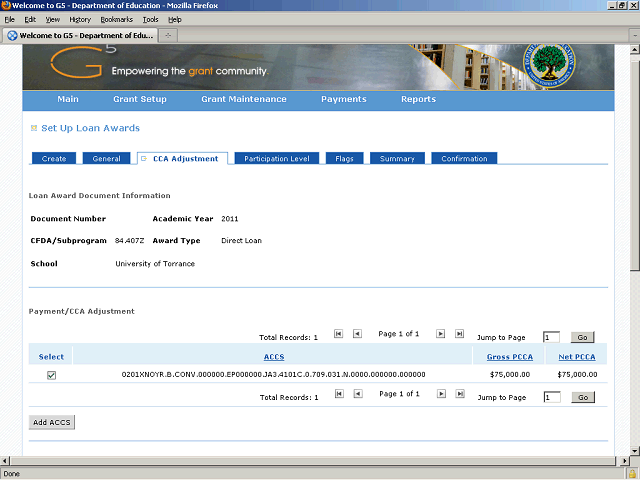This screenshot has width=640, height=480.
Task: Open a new browser tab
Action: click(x=168, y=36)
